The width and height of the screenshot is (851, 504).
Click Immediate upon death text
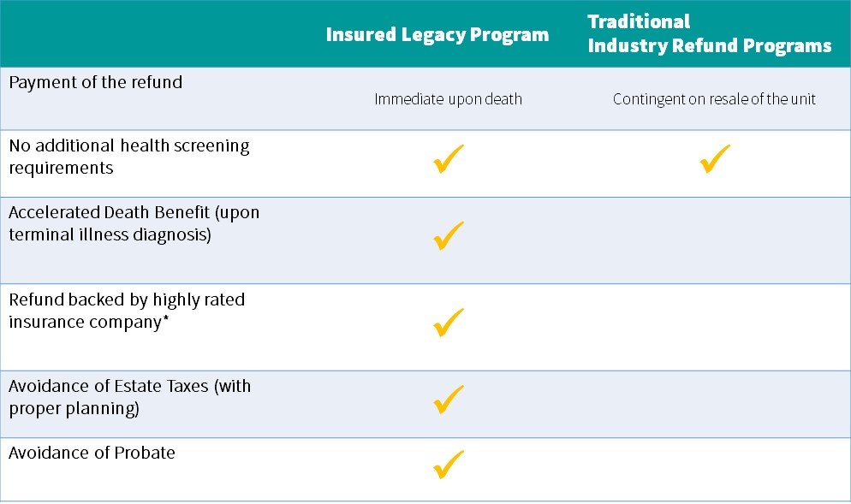(x=449, y=99)
